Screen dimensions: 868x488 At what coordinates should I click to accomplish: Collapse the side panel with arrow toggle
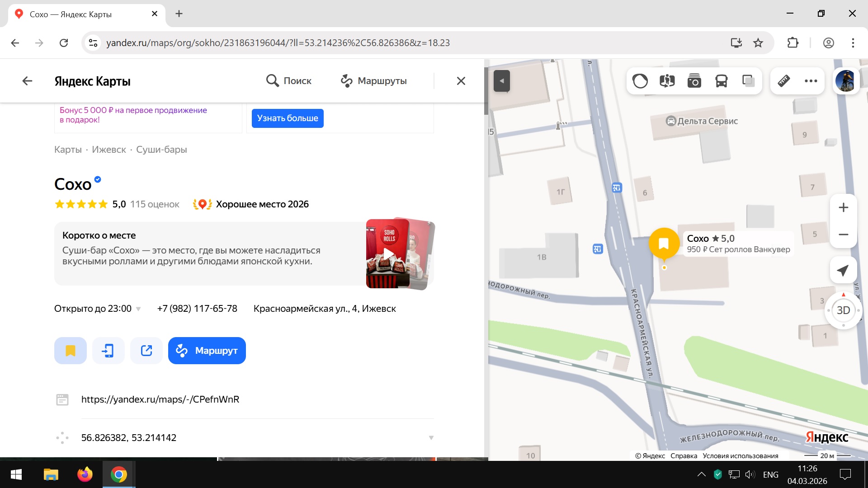501,81
